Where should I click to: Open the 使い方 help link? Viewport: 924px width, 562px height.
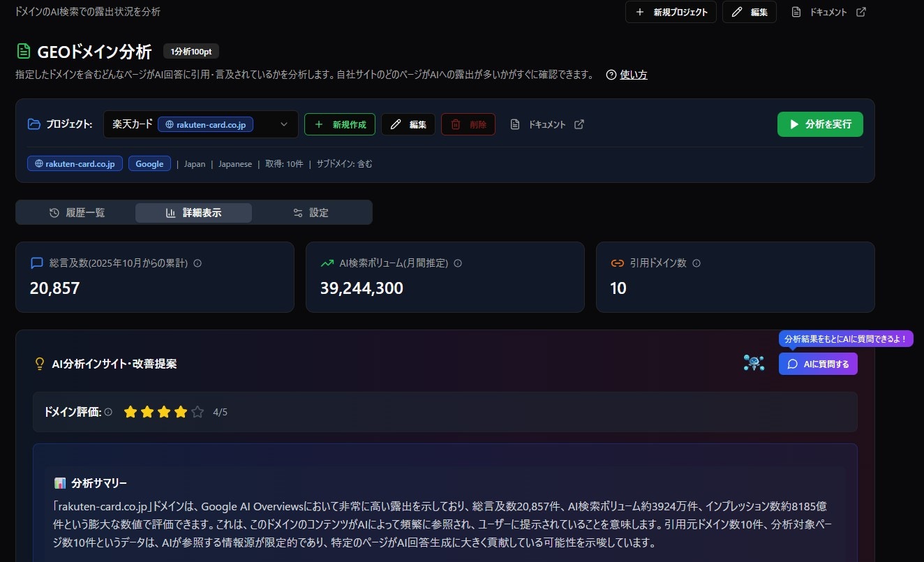pos(634,75)
